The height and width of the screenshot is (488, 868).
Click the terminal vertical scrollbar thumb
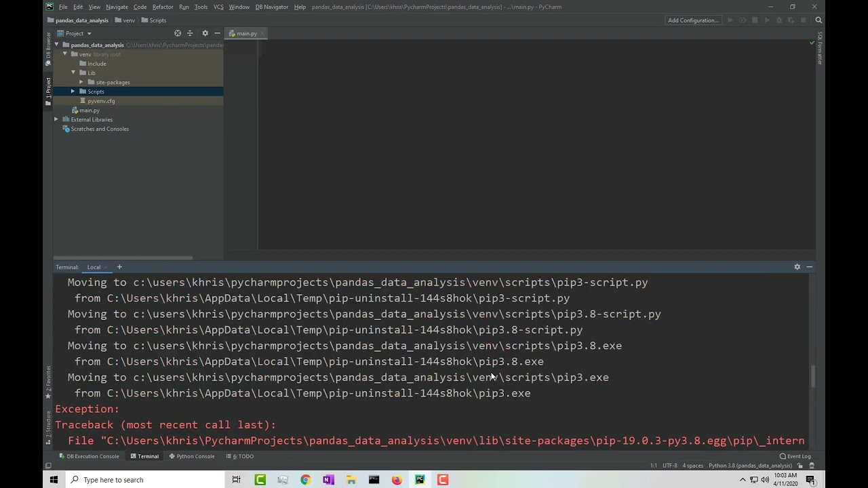(x=812, y=376)
